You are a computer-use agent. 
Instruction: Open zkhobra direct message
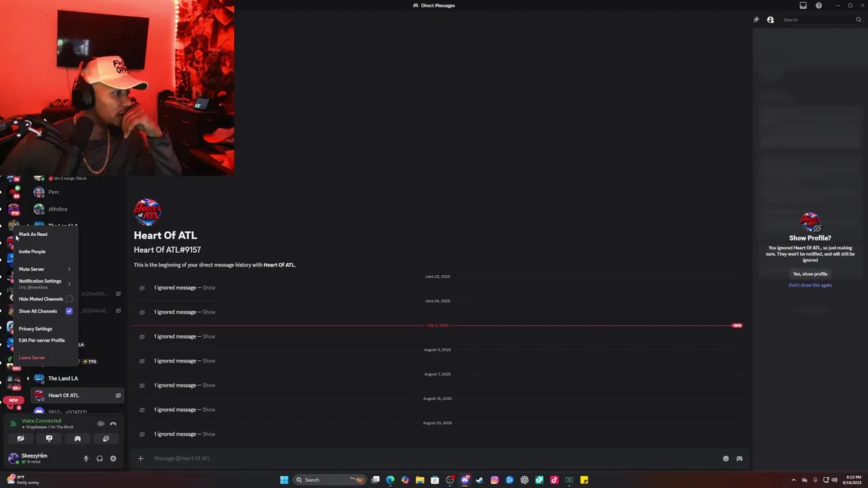point(77,209)
